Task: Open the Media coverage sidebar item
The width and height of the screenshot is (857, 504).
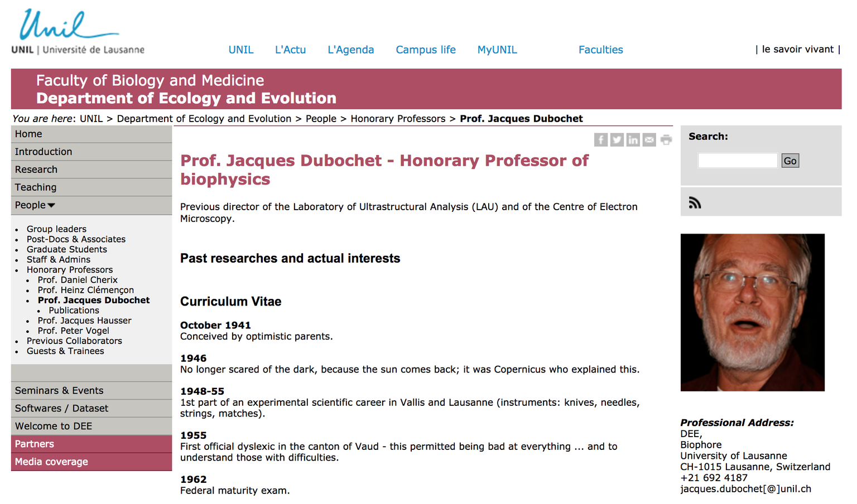Action: coord(51,462)
